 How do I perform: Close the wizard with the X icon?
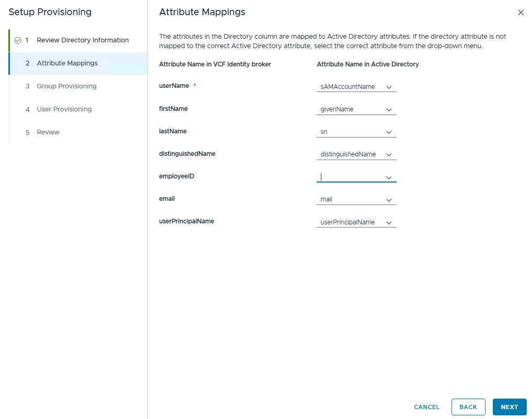pyautogui.click(x=521, y=13)
